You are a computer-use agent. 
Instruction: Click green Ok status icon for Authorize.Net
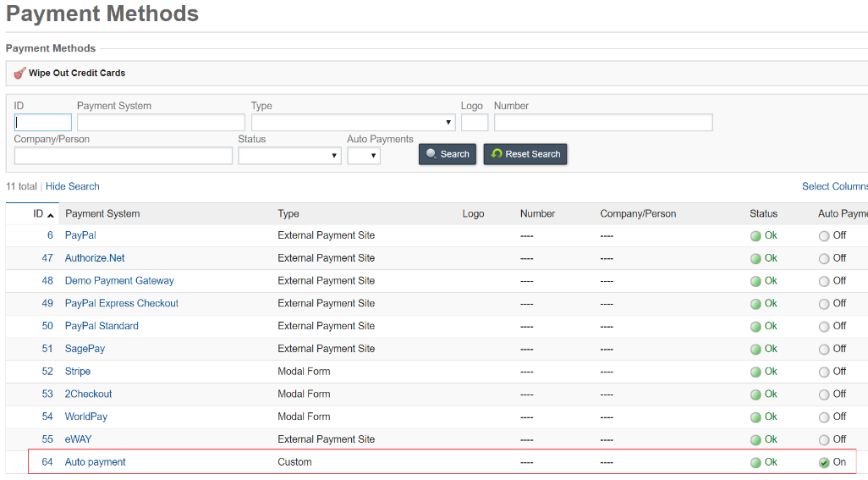click(755, 259)
